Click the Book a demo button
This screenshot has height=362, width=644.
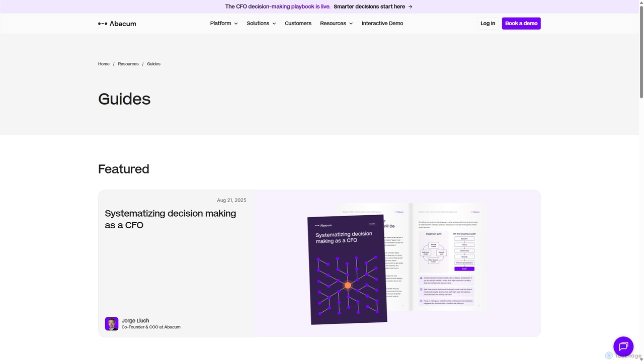(521, 24)
